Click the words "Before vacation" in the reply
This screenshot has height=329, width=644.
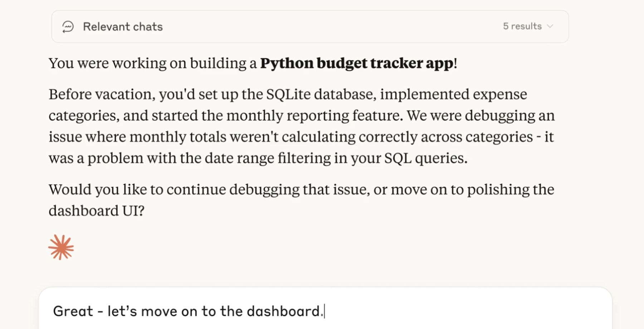click(102, 94)
